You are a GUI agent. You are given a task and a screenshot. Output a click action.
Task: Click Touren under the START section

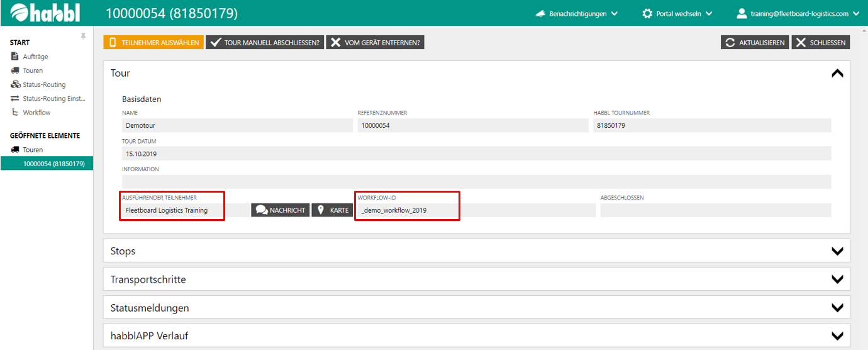click(x=33, y=71)
